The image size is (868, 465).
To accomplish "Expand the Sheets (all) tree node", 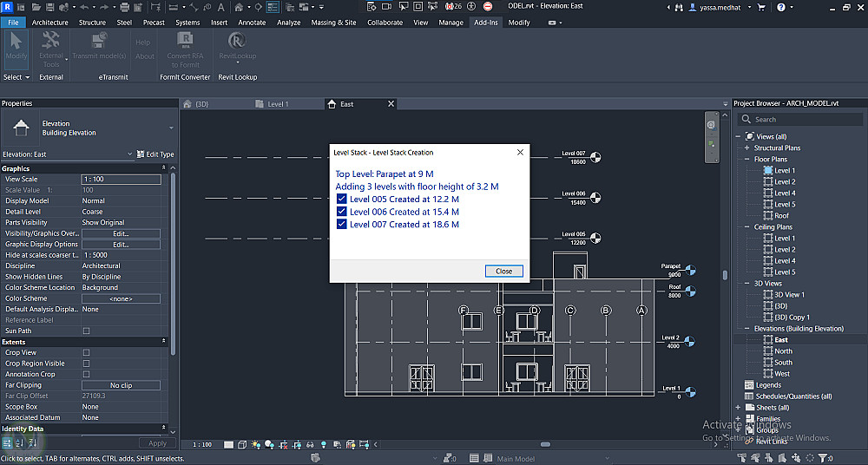I will pos(739,408).
